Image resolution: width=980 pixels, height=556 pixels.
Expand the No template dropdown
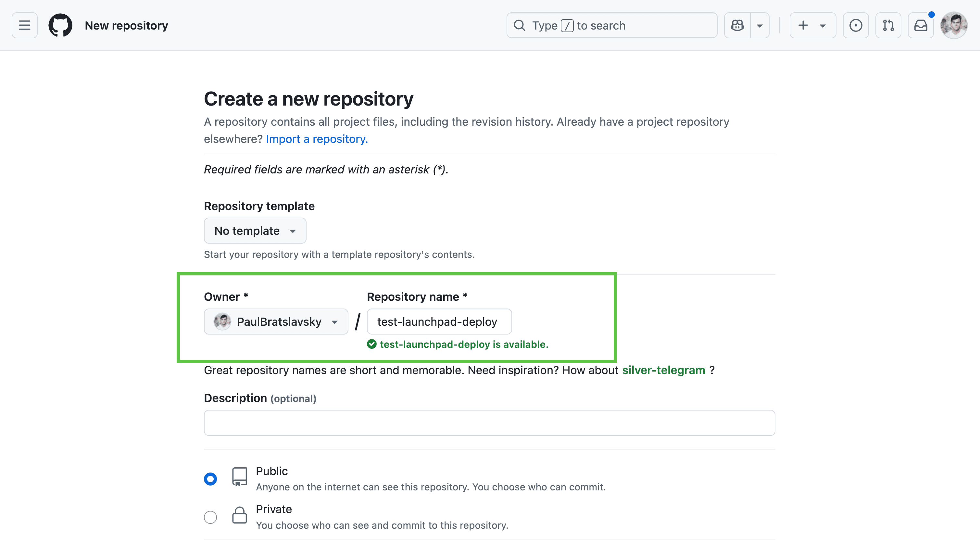click(x=255, y=231)
